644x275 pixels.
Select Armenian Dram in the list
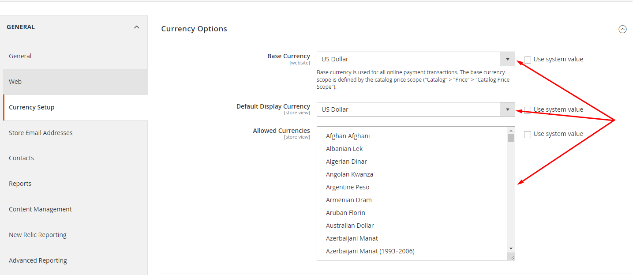[348, 200]
